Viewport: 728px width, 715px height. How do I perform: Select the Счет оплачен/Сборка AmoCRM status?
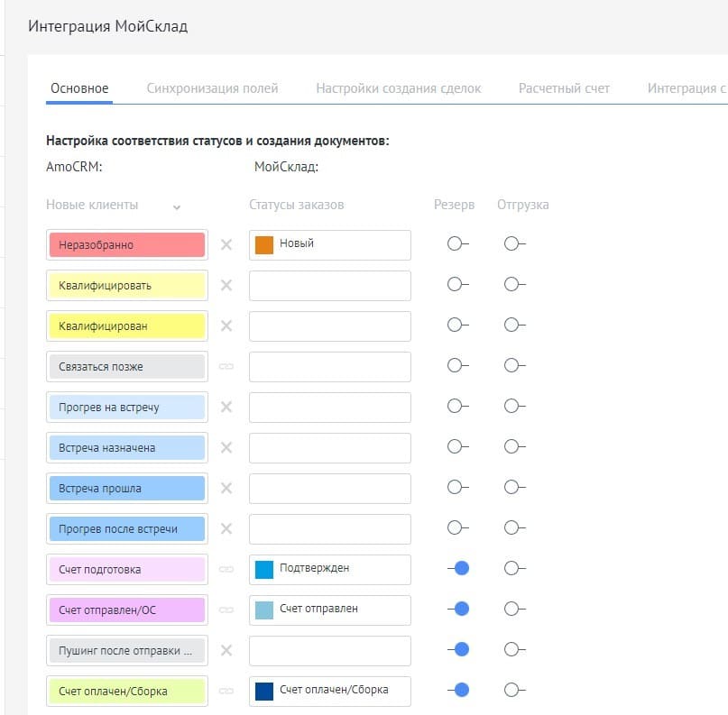click(x=127, y=692)
